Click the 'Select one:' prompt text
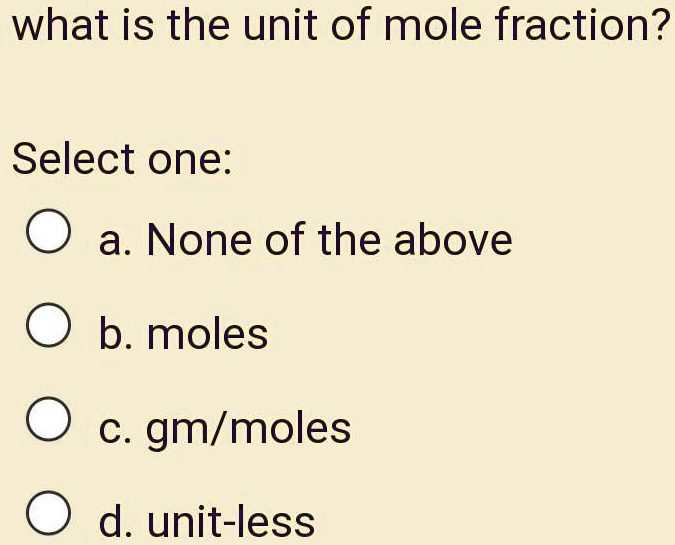The height and width of the screenshot is (545, 675). [122, 158]
